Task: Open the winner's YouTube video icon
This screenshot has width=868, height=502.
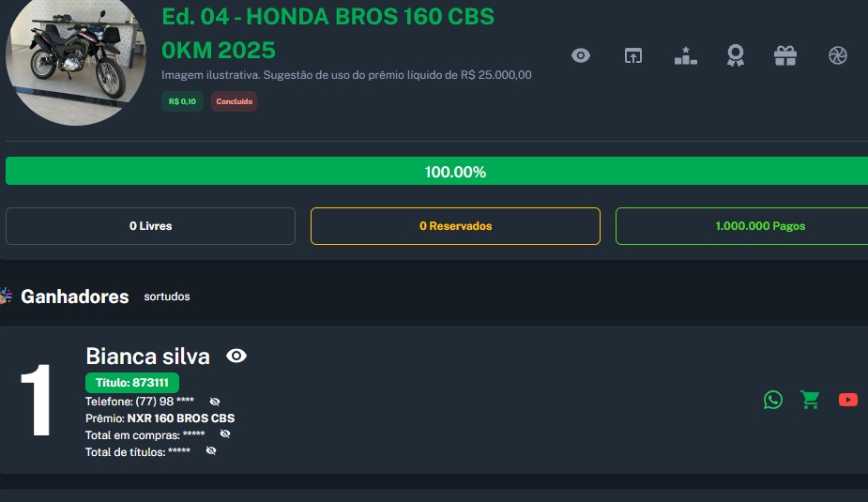Action: 848,400
